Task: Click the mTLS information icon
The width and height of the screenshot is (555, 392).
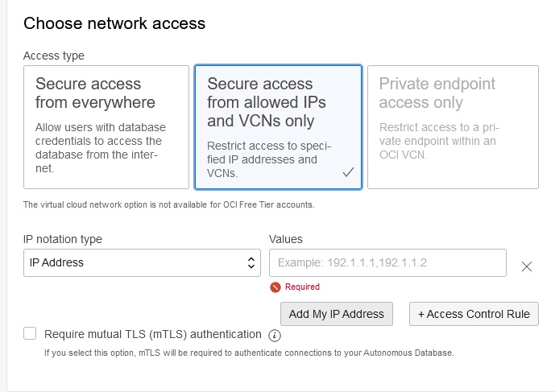Action: 274,335
